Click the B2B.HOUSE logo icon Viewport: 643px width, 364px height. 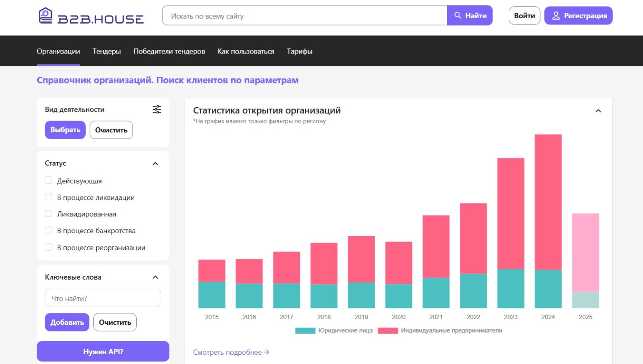tap(46, 16)
